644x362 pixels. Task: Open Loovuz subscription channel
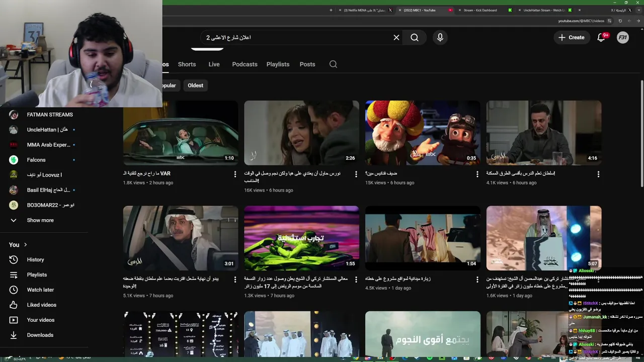point(44,175)
